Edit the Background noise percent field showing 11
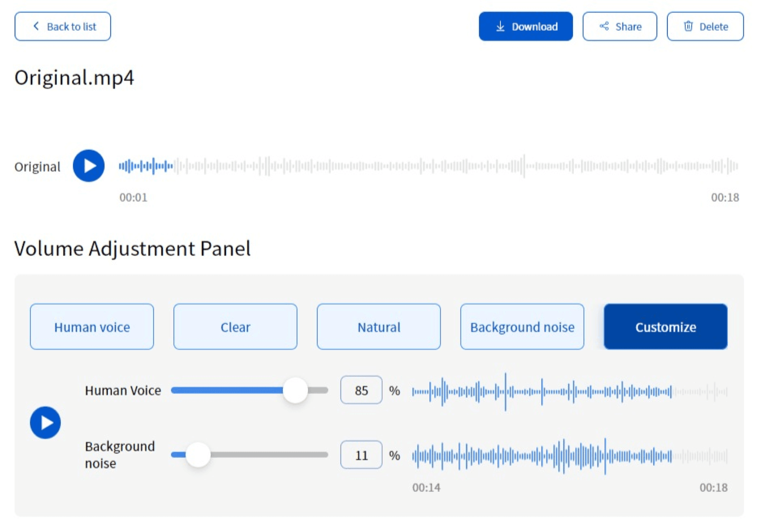Screen dimensions: 761x532 (361, 455)
